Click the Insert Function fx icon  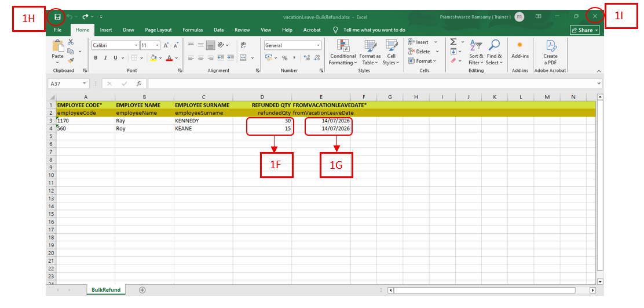coord(139,84)
